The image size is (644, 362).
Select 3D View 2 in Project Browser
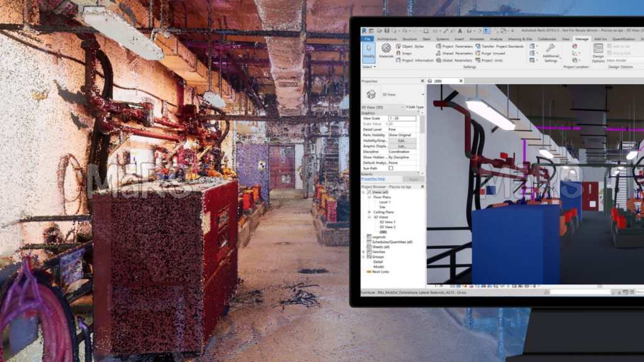click(387, 227)
